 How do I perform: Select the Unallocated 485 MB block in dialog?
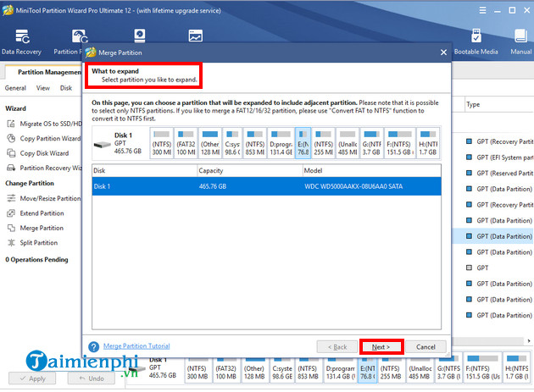(x=348, y=143)
